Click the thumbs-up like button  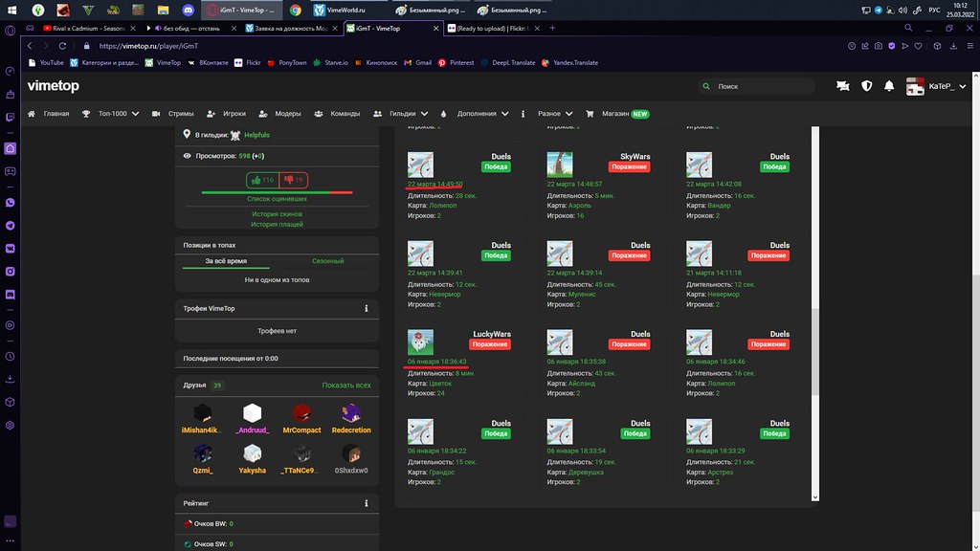point(260,180)
